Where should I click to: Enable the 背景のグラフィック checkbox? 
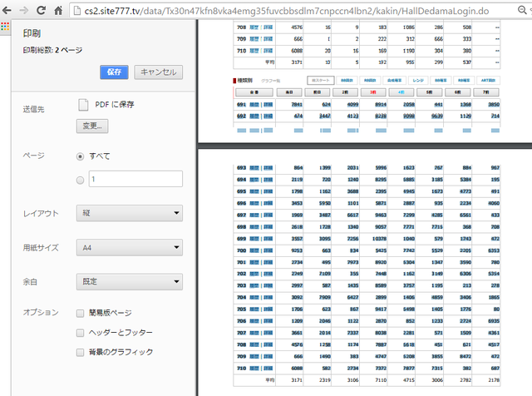click(x=80, y=353)
